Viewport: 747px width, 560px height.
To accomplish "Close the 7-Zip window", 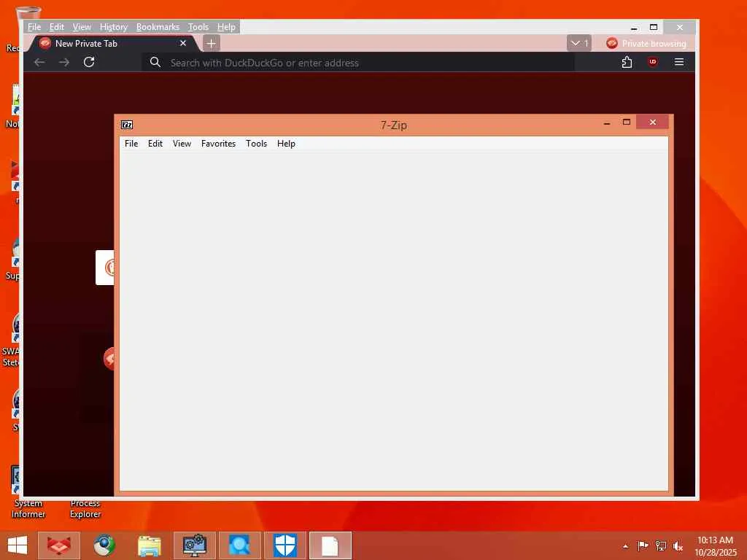I will pos(652,122).
